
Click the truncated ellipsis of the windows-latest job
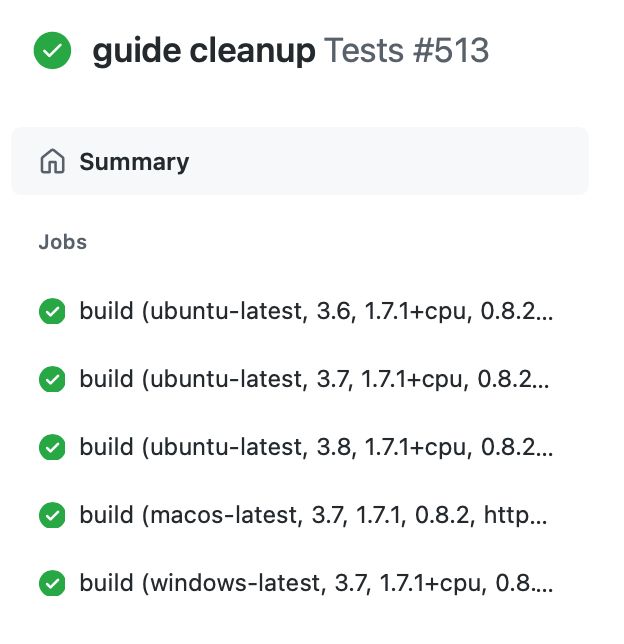click(x=542, y=590)
